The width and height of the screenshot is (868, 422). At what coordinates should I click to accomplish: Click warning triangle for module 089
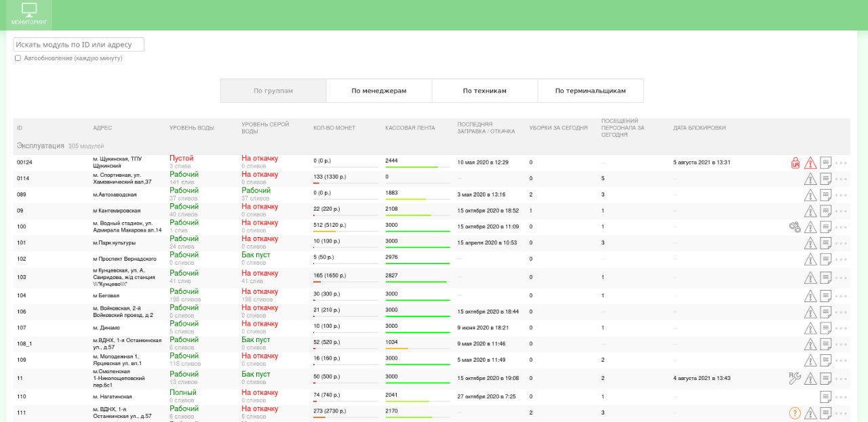click(x=810, y=194)
